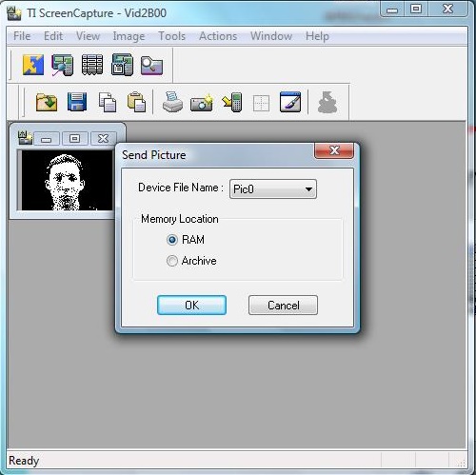Click the Copy documents icon

[108, 102]
